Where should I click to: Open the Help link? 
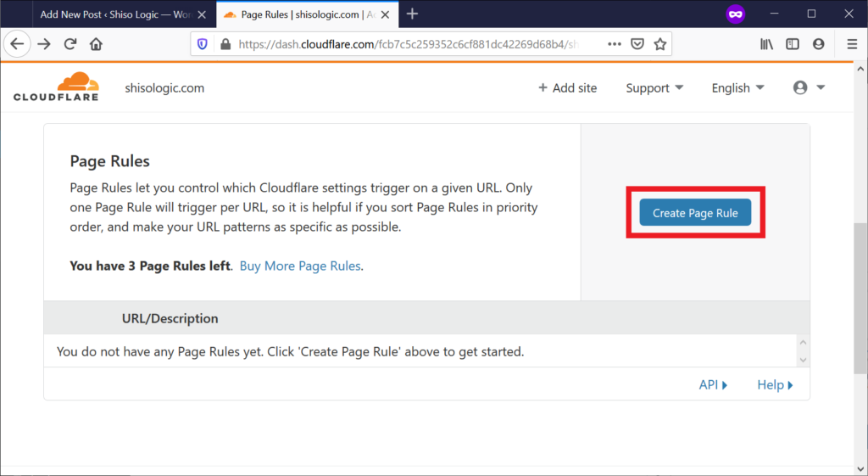click(775, 384)
